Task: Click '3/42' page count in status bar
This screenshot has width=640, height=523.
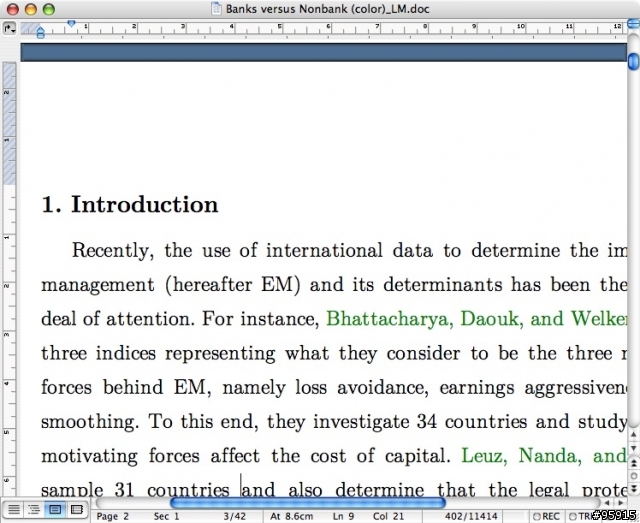Action: pyautogui.click(x=235, y=516)
